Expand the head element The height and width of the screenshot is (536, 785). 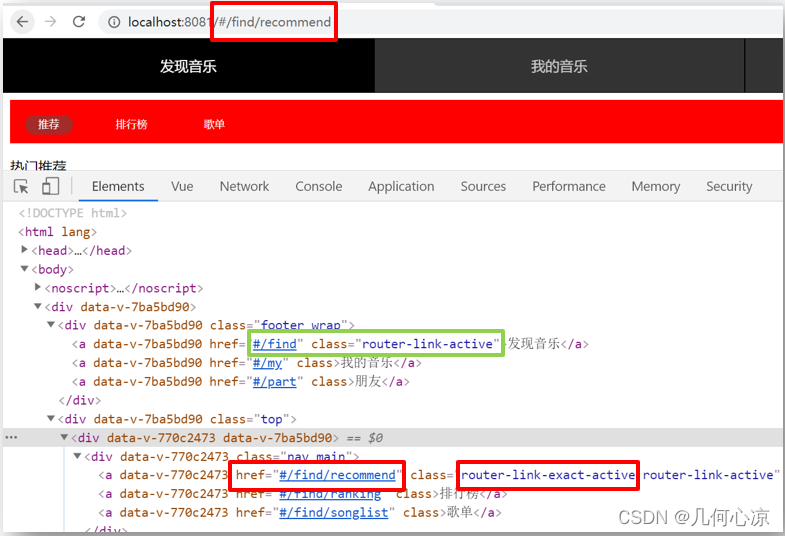pyautogui.click(x=25, y=250)
